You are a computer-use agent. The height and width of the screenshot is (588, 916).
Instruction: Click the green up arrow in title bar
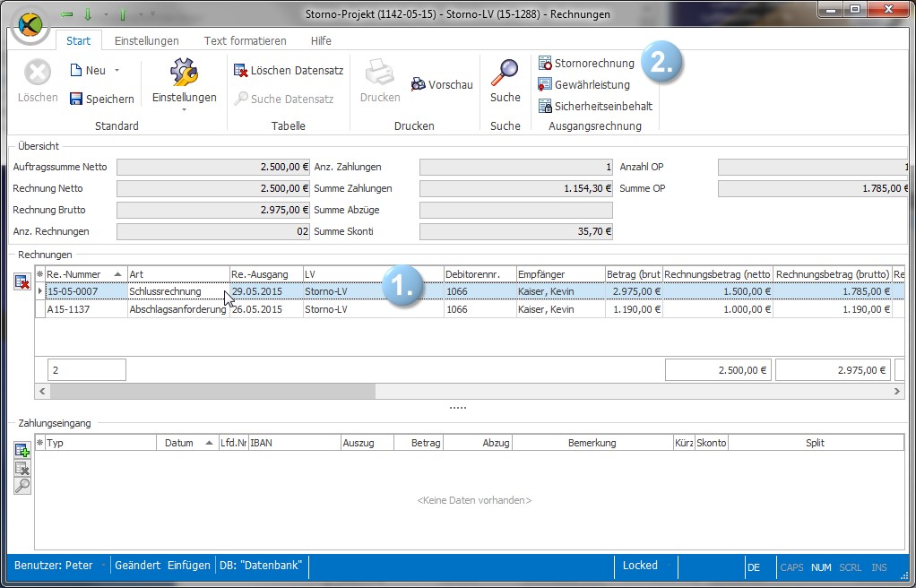pos(123,14)
